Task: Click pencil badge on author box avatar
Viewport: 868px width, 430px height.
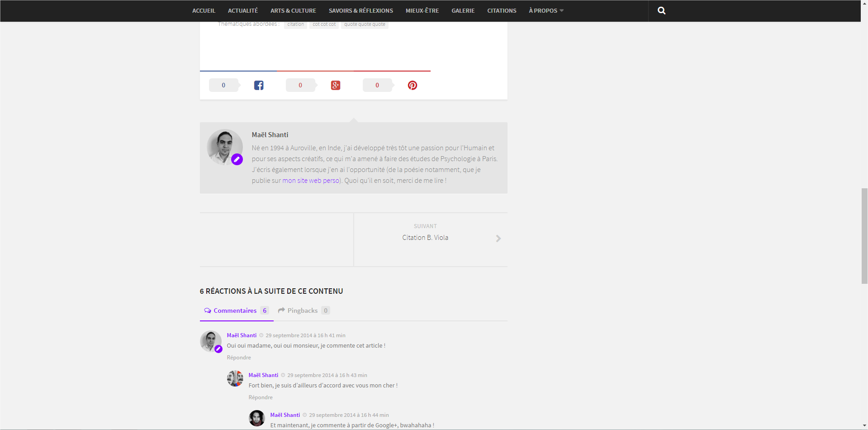Action: [237, 159]
